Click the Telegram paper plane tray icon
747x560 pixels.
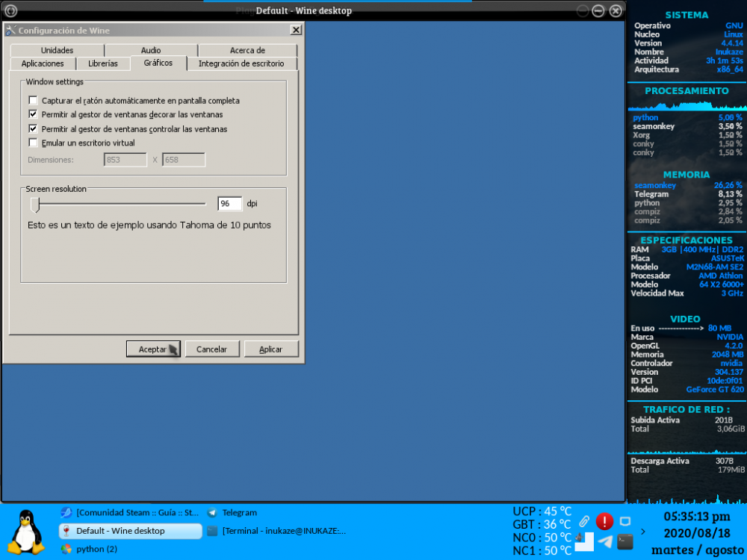pos(604,542)
